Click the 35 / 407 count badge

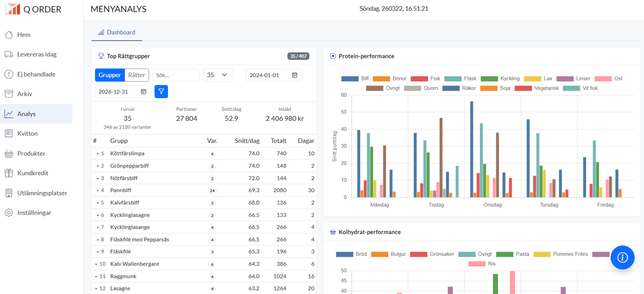(x=298, y=56)
